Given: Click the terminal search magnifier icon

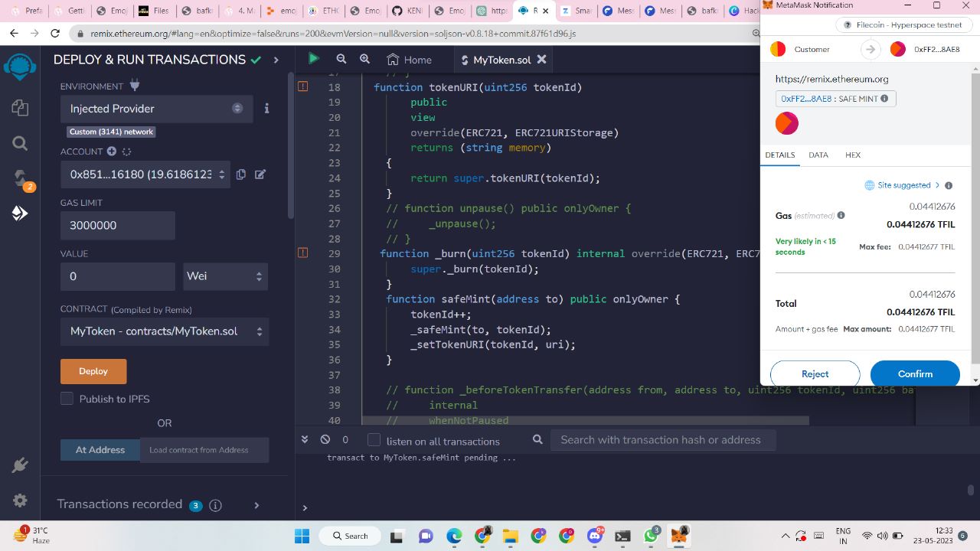Looking at the screenshot, I should (x=537, y=440).
